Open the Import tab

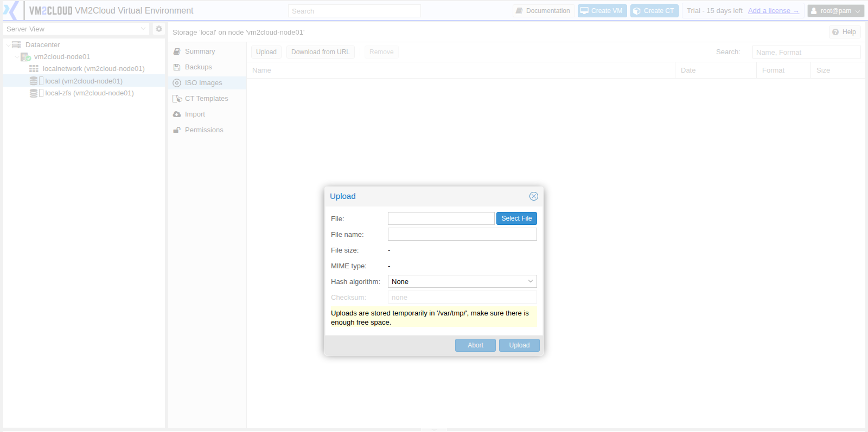[207, 114]
